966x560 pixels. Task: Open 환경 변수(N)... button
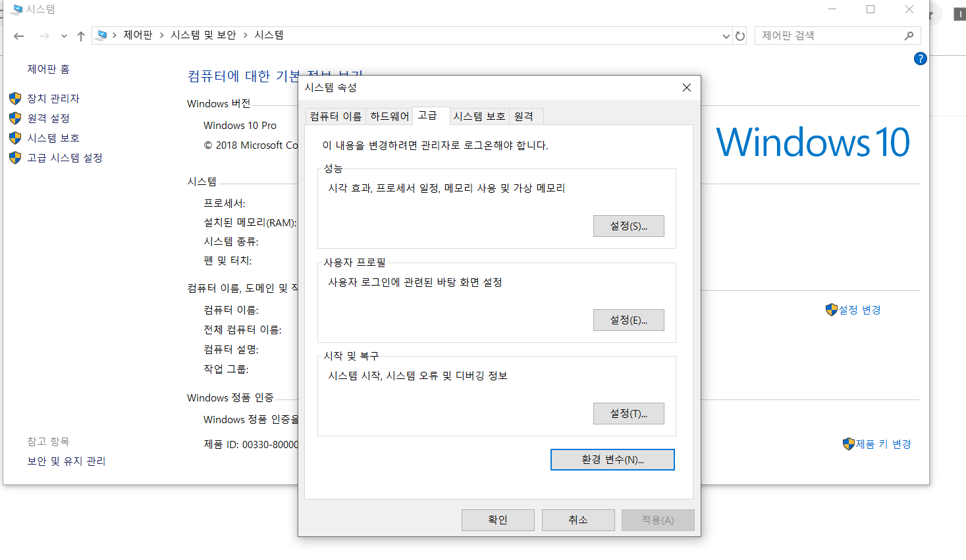pos(612,459)
